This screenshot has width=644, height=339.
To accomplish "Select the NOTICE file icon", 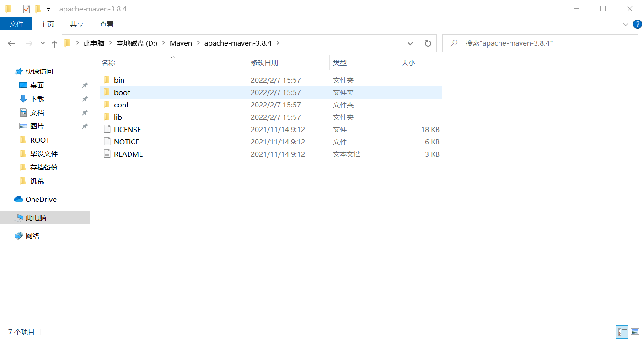I will pos(107,142).
